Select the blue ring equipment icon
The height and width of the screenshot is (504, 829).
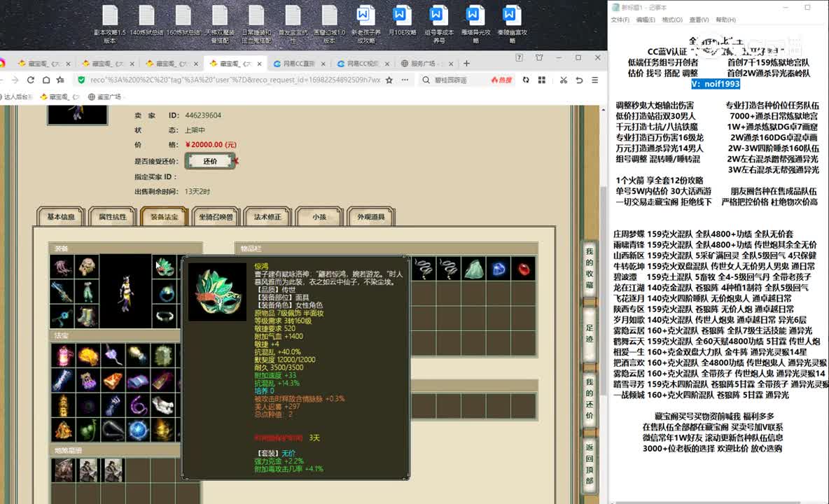click(x=165, y=292)
